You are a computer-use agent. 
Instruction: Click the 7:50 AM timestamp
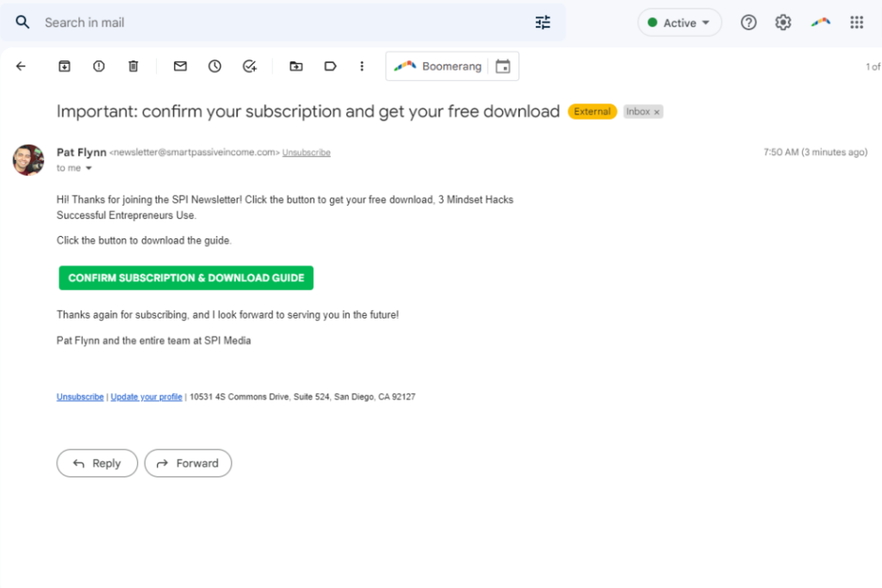pos(816,152)
